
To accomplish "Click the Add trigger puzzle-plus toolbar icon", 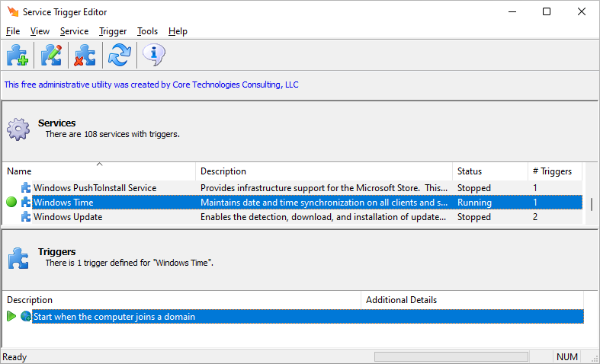I will [x=18, y=55].
